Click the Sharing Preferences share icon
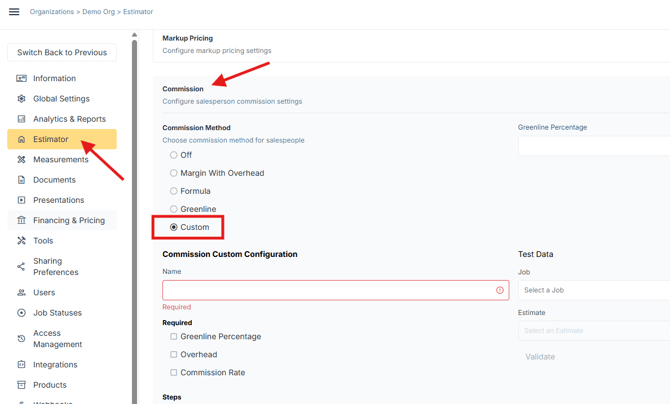The width and height of the screenshot is (670, 404). (21, 266)
